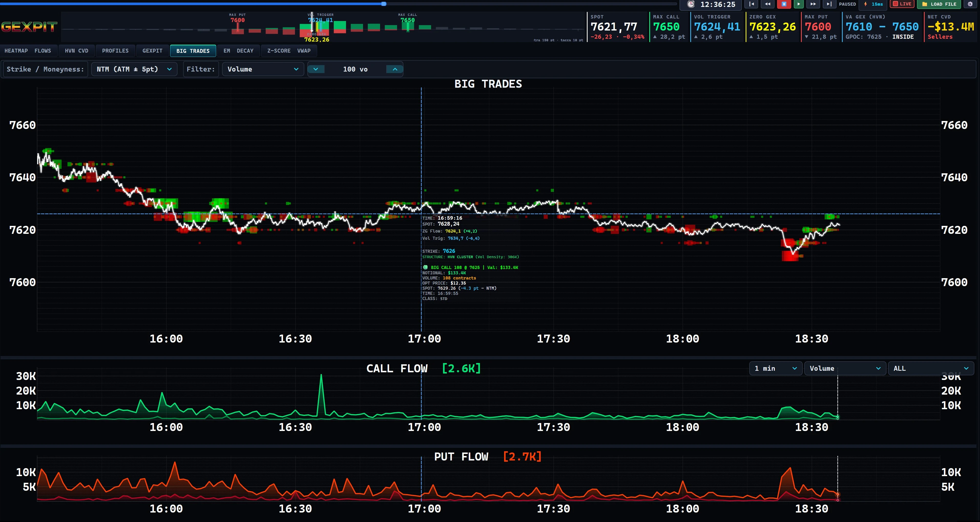Decrease the 100 vo threshold
Screen dimensions: 980x522
pyautogui.click(x=316, y=69)
